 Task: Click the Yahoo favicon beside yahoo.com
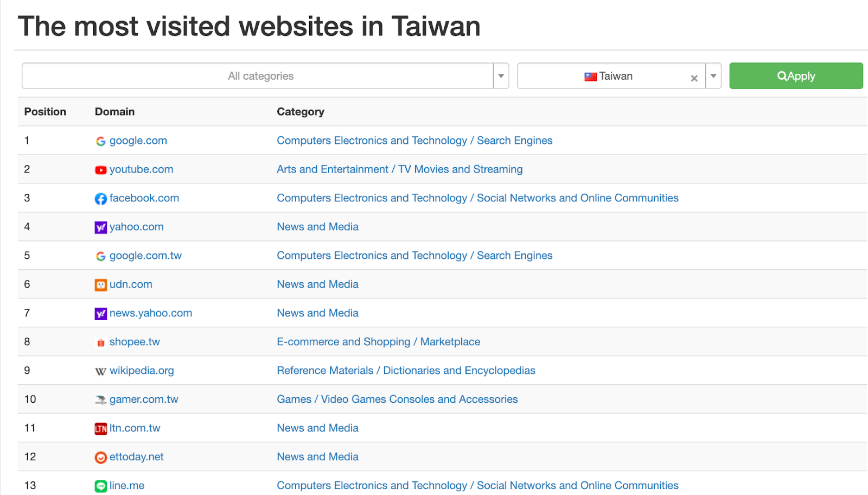point(101,227)
